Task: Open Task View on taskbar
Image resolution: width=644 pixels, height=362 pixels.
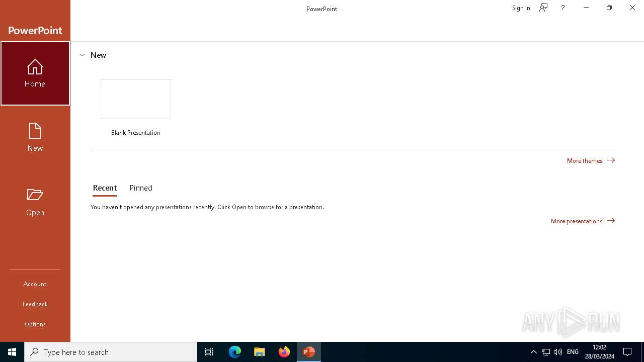Action: (x=209, y=352)
